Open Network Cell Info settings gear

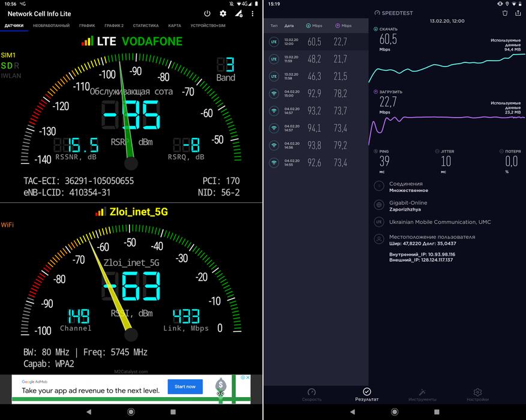(223, 13)
